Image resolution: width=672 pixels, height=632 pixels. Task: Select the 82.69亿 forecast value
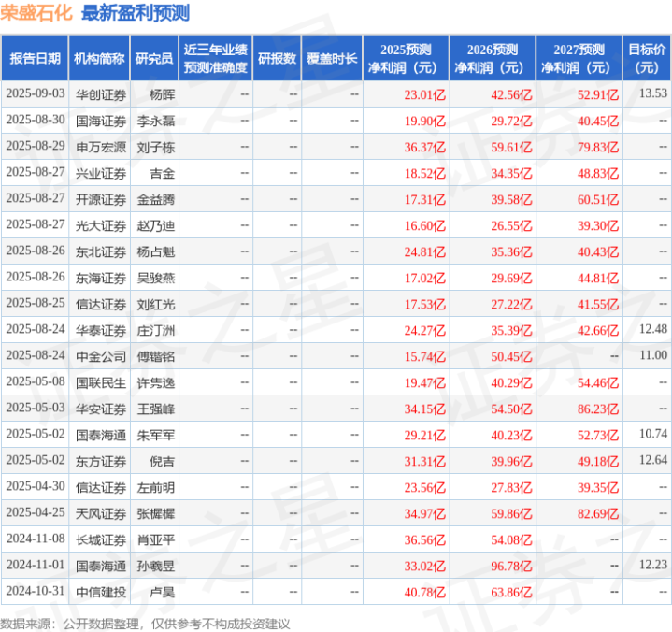(x=598, y=513)
